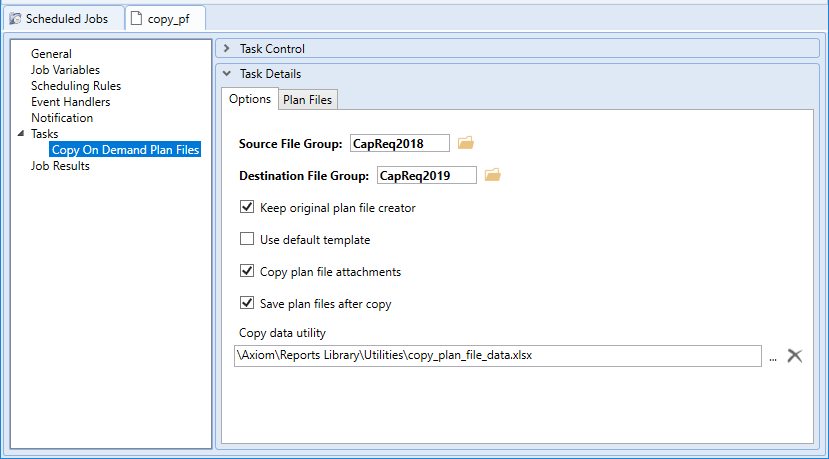Collapse the Task Details section

[x=227, y=74]
